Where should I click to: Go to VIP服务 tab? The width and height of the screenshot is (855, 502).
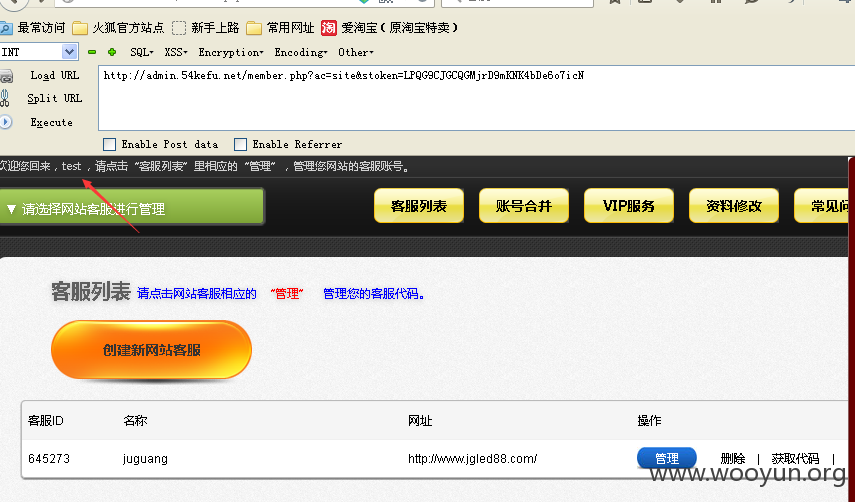(x=629, y=205)
